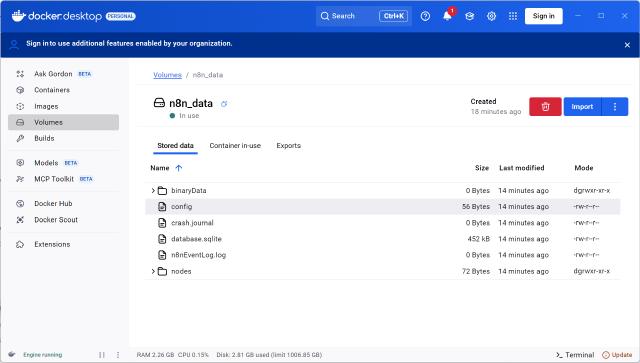This screenshot has width=640, height=363.
Task: Dismiss the sign-in banner
Action: click(x=627, y=45)
